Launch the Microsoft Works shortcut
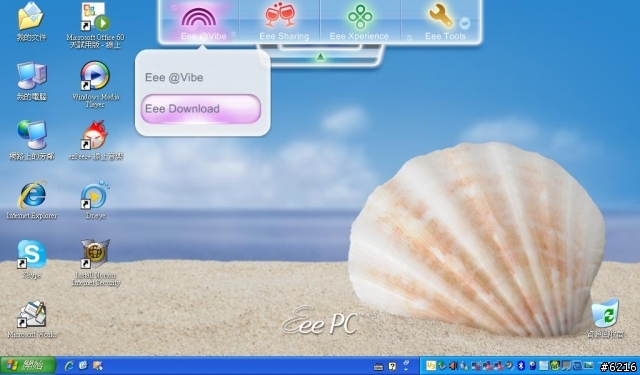Viewport: 640px width, 375px height. click(x=32, y=319)
